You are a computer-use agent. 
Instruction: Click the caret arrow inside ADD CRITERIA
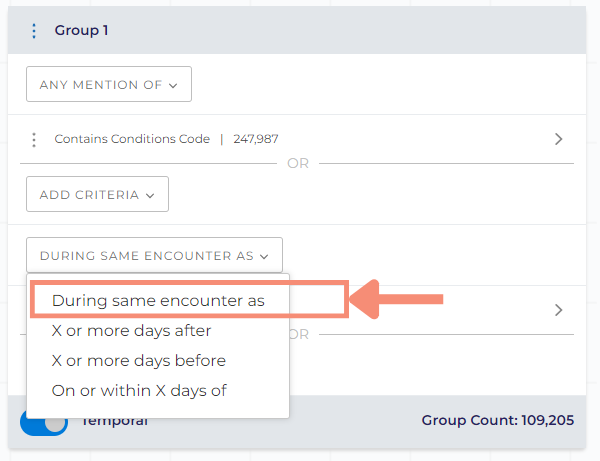[150, 195]
